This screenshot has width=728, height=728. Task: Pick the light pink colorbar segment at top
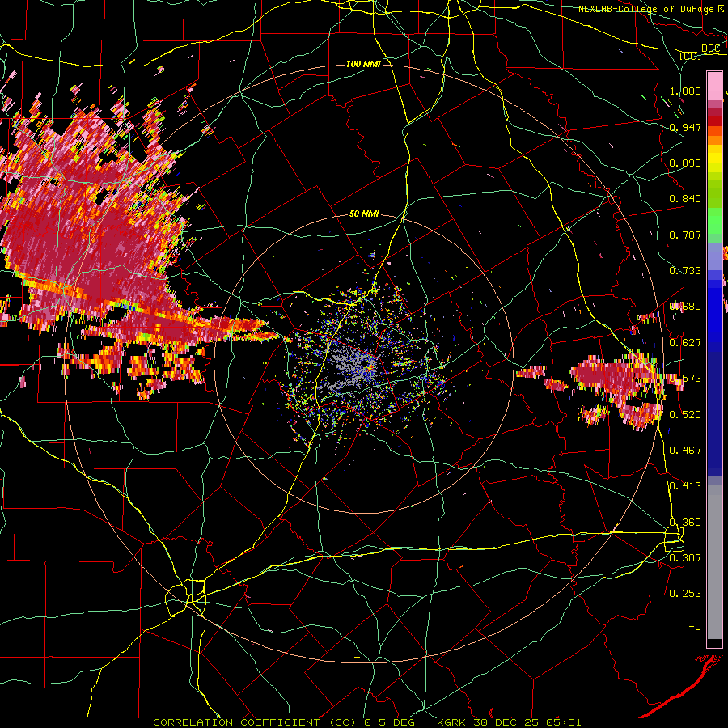(714, 87)
